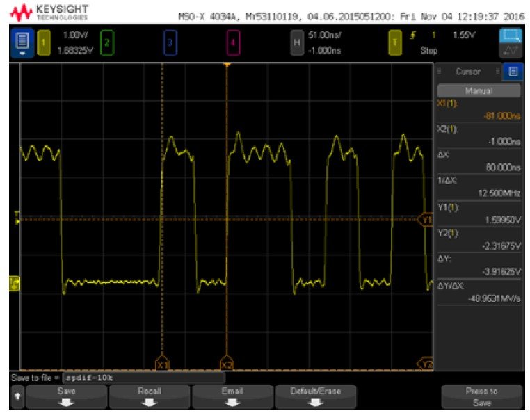The image size is (530, 420).
Task: Select the X2 cursor value -1.000ns
Action: 504,142
